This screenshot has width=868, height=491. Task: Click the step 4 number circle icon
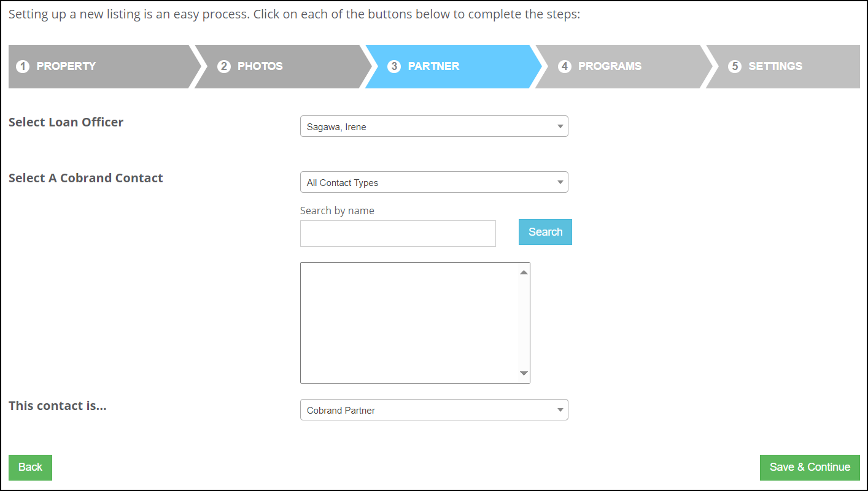pyautogui.click(x=565, y=66)
